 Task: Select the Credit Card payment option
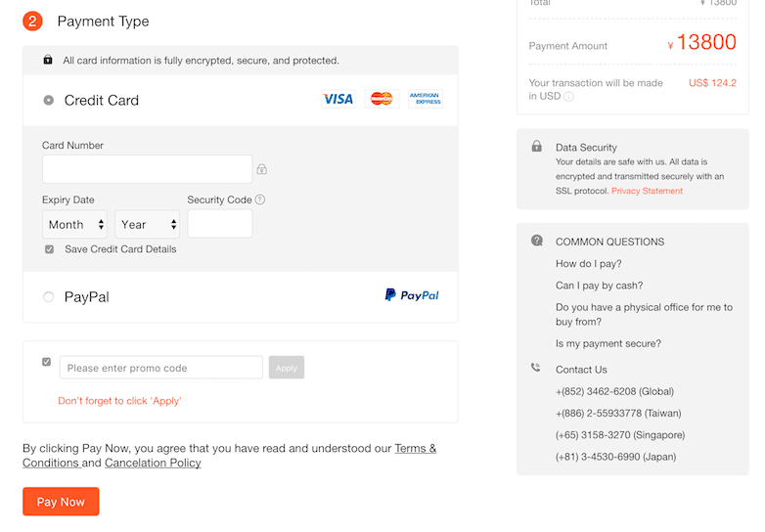point(49,100)
